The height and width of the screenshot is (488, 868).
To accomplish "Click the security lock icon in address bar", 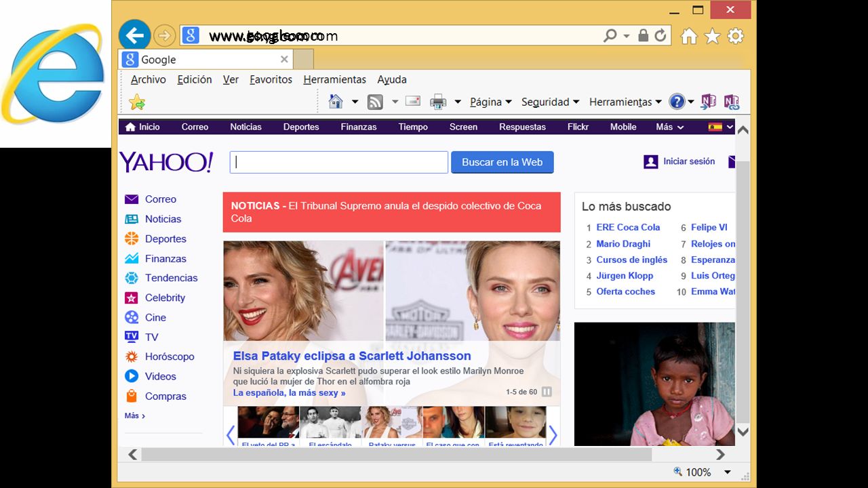I will (x=643, y=35).
